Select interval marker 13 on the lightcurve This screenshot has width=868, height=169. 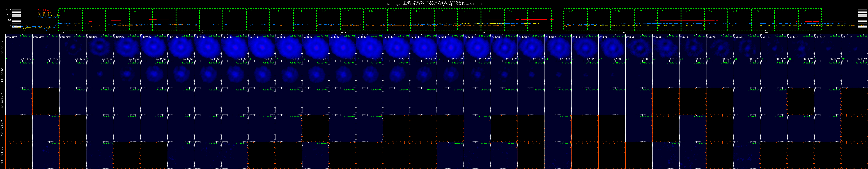coord(347,11)
